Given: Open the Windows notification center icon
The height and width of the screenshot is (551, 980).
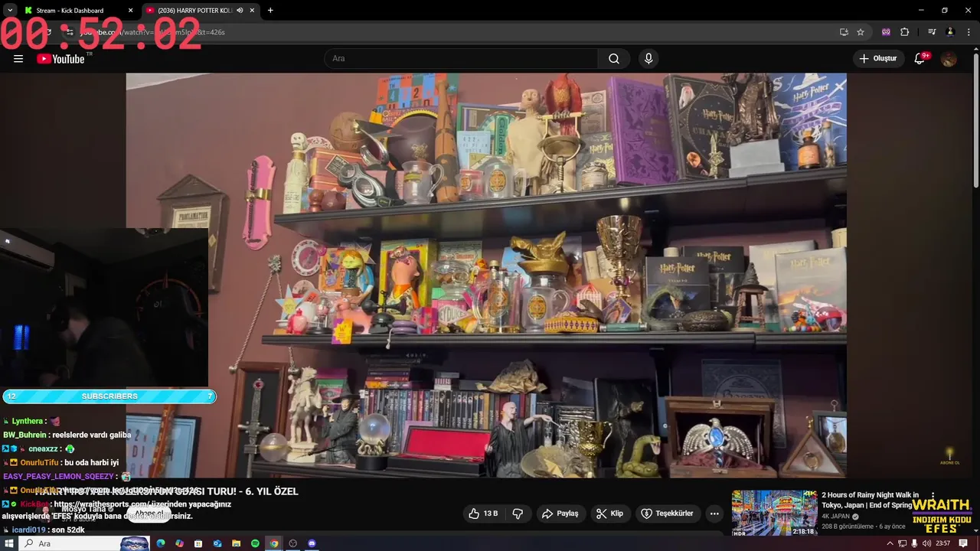Looking at the screenshot, I should point(964,543).
